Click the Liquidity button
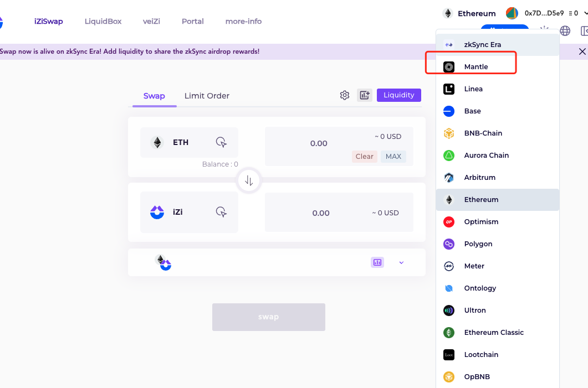Screen dimensions: 588x388 pyautogui.click(x=399, y=95)
